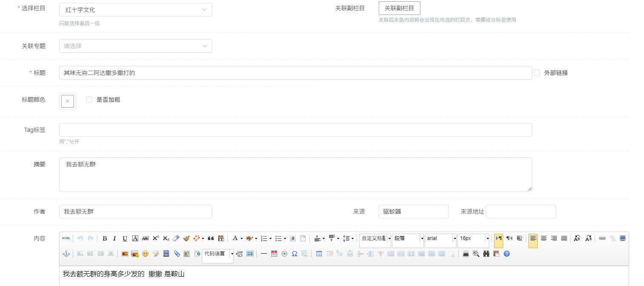The image size is (644, 286).
Task: Align text center
Action: (543, 238)
